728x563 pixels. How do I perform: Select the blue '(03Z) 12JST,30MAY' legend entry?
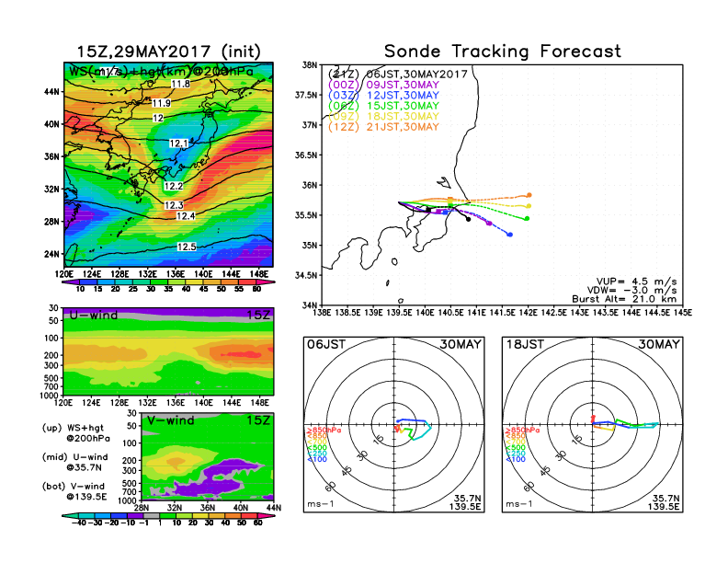pyautogui.click(x=383, y=96)
